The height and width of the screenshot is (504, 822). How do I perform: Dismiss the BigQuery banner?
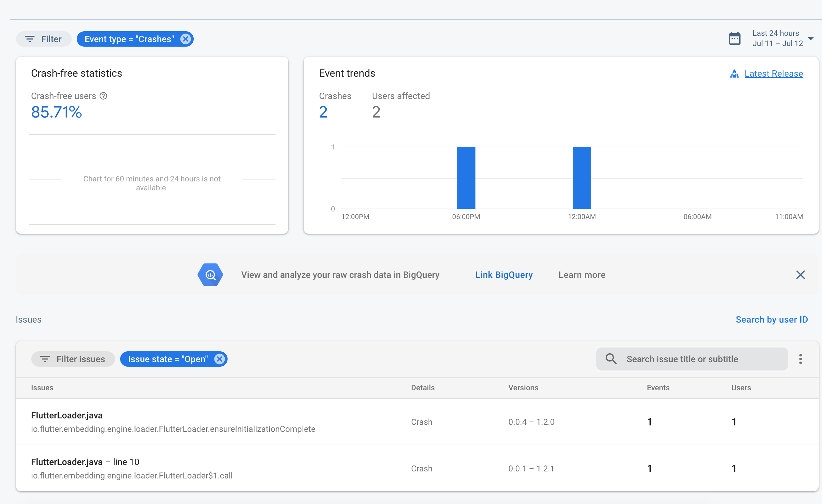click(x=800, y=275)
